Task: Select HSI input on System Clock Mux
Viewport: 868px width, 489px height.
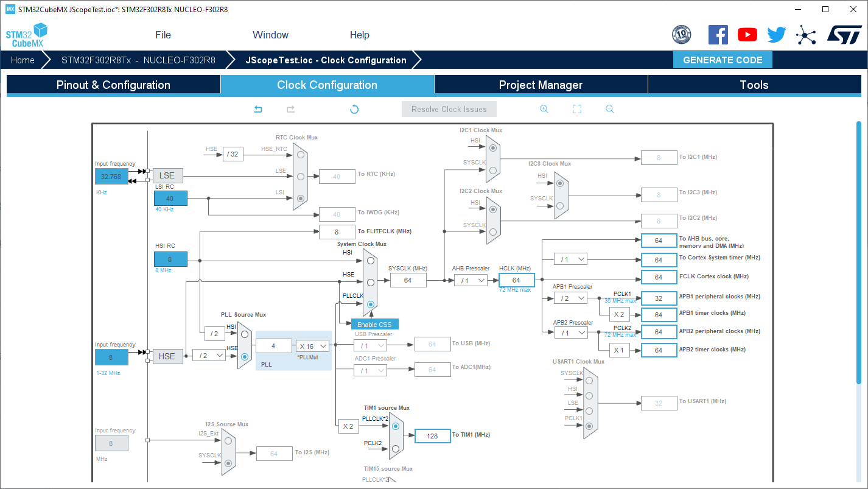Action: [371, 261]
